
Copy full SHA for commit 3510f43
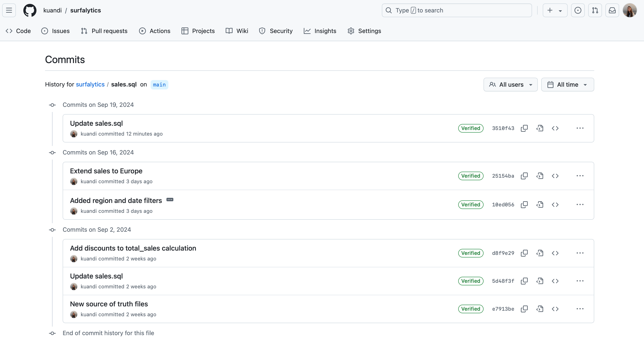(x=524, y=128)
